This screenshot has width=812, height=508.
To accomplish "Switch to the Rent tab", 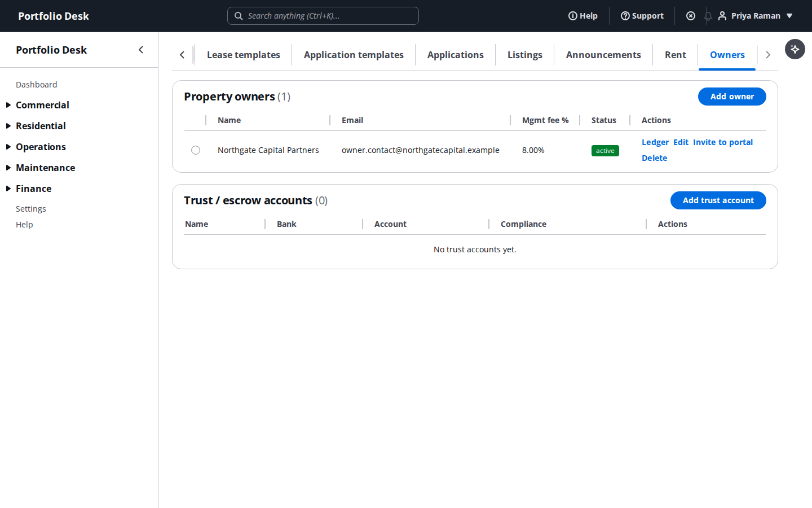I will [676, 55].
